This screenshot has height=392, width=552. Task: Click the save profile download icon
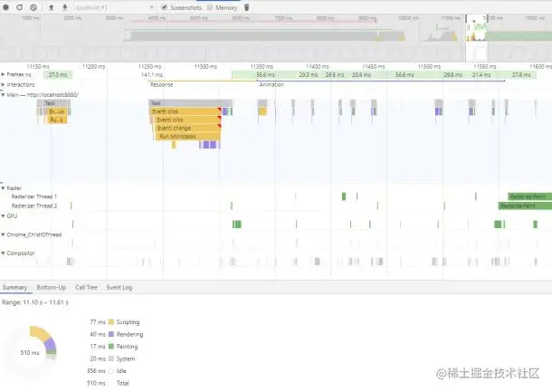click(65, 7)
